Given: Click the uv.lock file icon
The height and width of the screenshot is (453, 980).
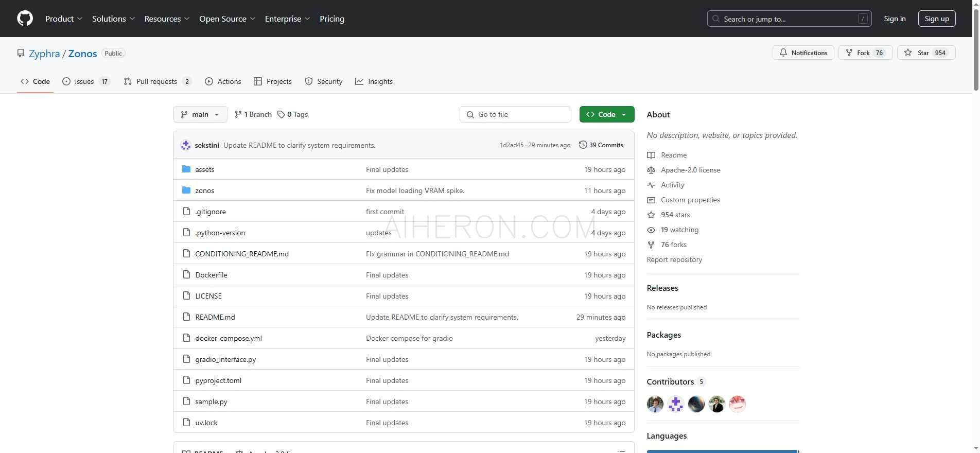Looking at the screenshot, I should tap(186, 422).
